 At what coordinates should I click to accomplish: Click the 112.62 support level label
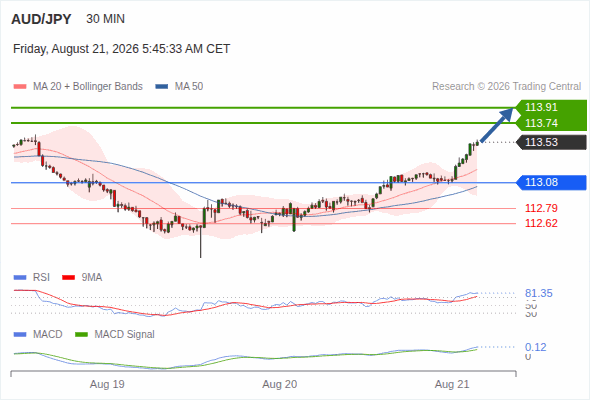click(541, 224)
